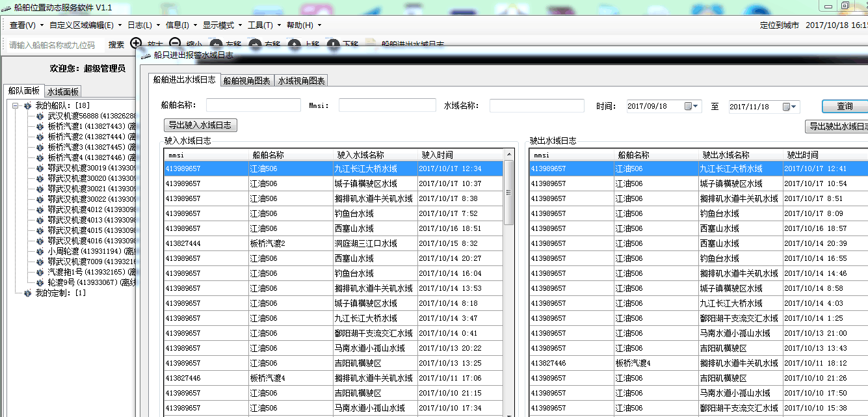Open start date calendar dropdown 2017/09/18
The height and width of the screenshot is (417, 868).
(691, 106)
